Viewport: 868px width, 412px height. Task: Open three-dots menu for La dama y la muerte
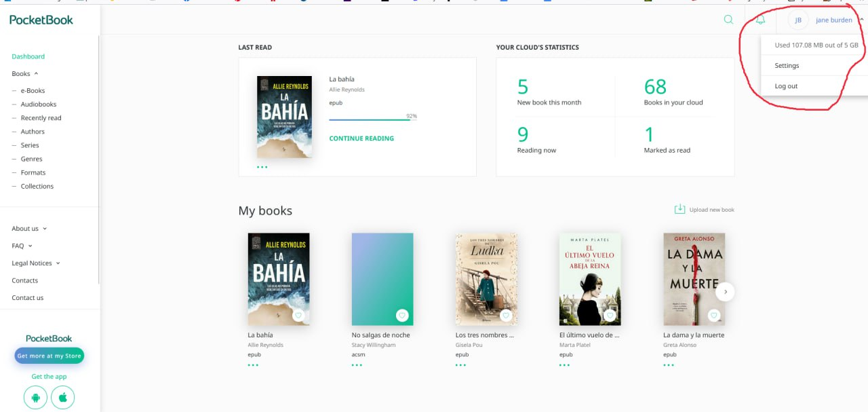pyautogui.click(x=668, y=365)
